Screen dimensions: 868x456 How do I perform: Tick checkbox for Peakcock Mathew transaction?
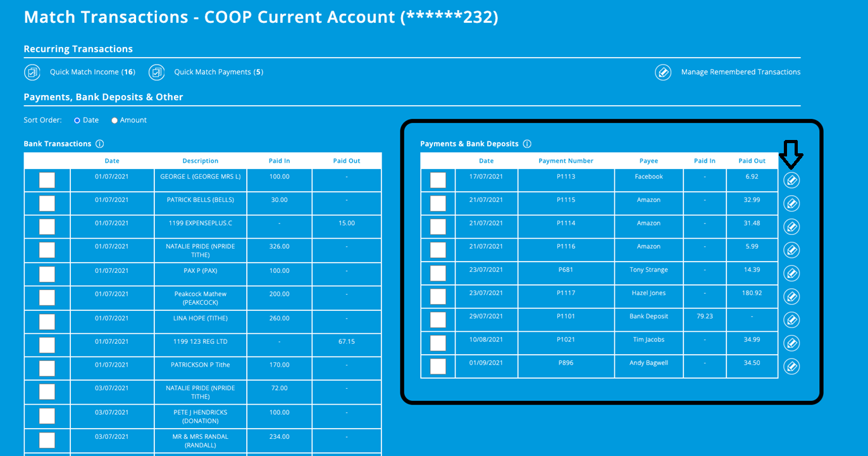(47, 298)
